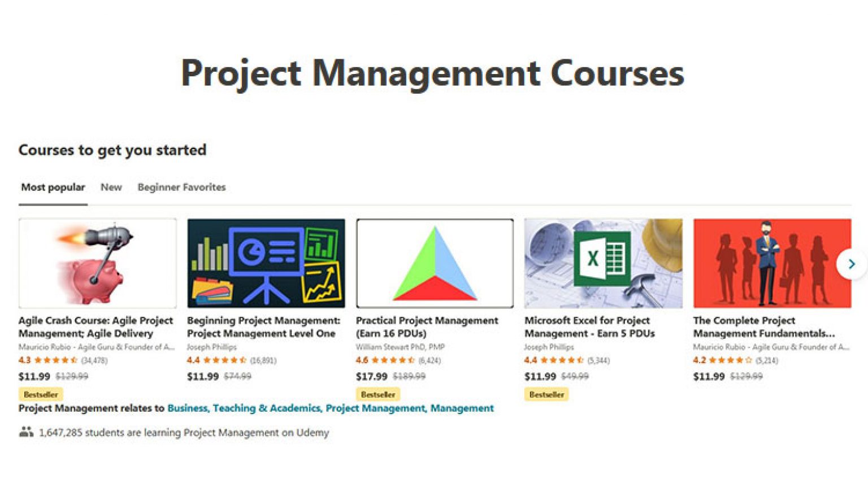The width and height of the screenshot is (868, 488).
Task: Click the next carousel arrow
Action: tap(851, 264)
